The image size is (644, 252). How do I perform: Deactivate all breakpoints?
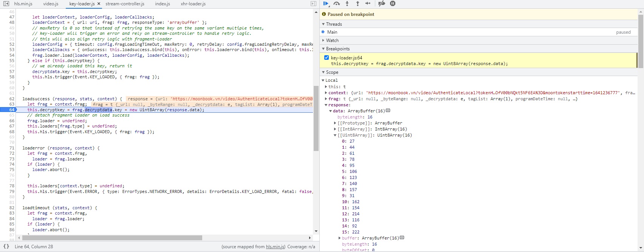(382, 4)
